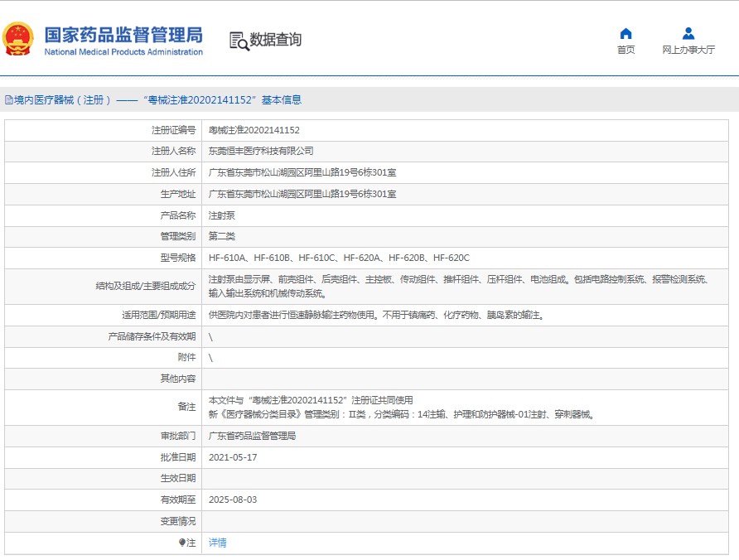Select the 生产地址 address value
739x560 pixels.
[302, 194]
